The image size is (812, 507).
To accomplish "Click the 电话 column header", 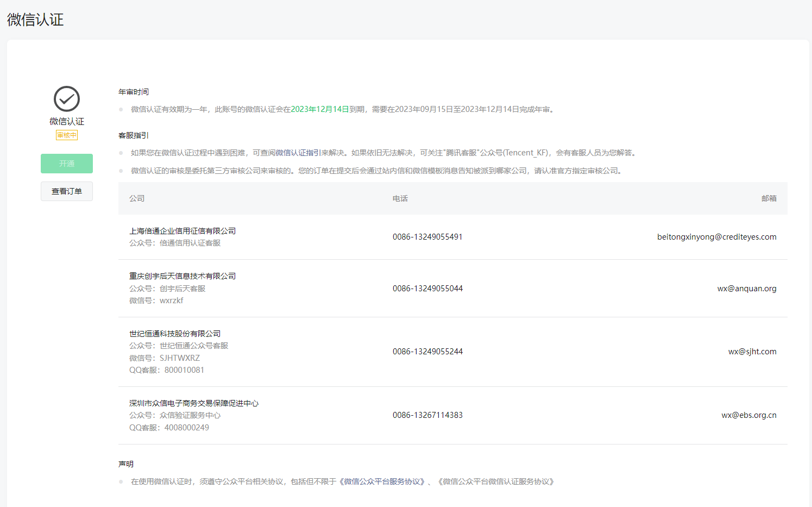I will coord(400,198).
